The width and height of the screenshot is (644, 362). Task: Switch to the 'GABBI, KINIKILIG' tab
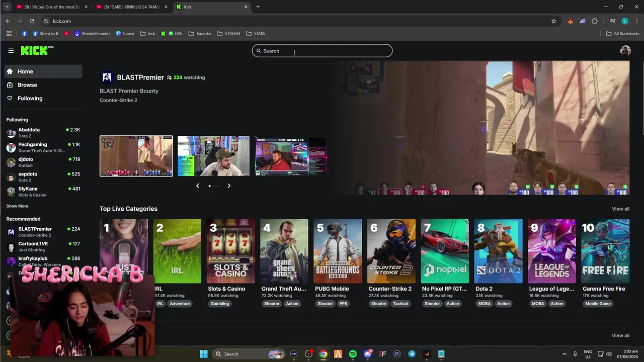pyautogui.click(x=132, y=7)
